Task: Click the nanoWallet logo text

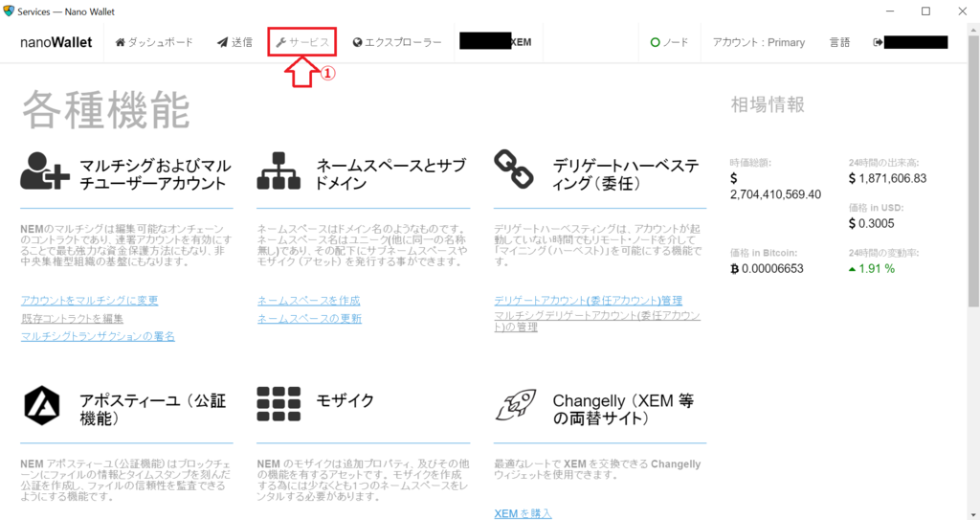Action: [56, 42]
